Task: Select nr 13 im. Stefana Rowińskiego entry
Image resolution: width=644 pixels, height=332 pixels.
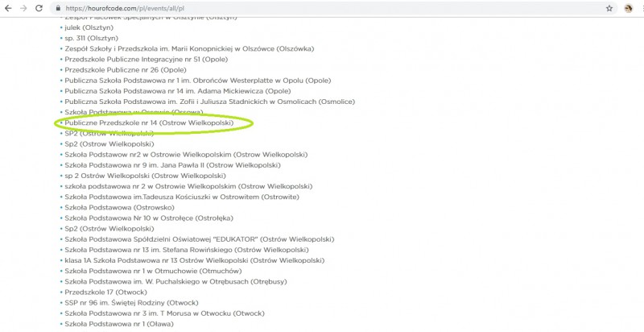Action: 187,250
